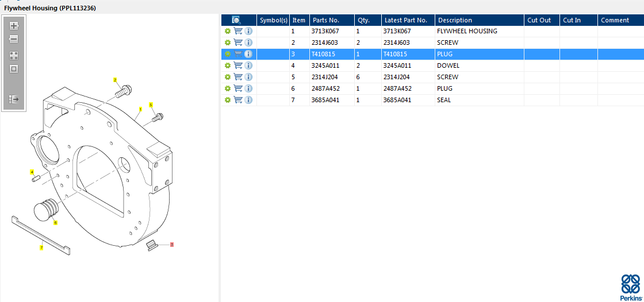Click highlighted red callout 3
Viewport: 644px width, 302px height.
click(x=172, y=245)
